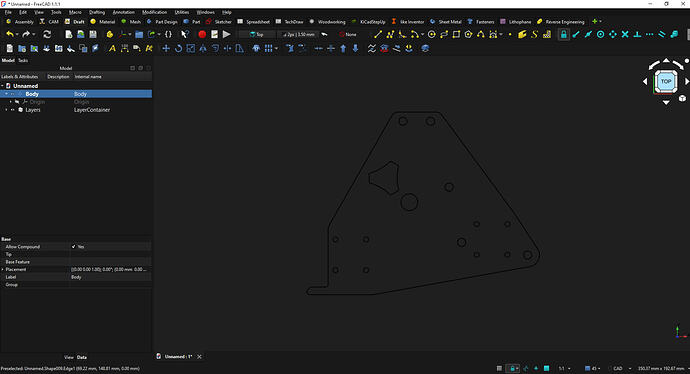
Task: Select the Draft Move tool
Action: click(x=166, y=48)
